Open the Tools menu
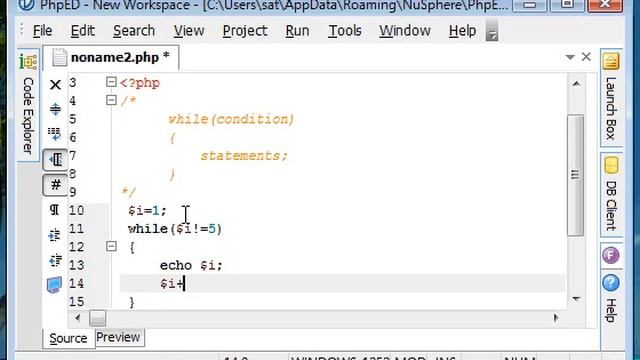 coord(345,31)
